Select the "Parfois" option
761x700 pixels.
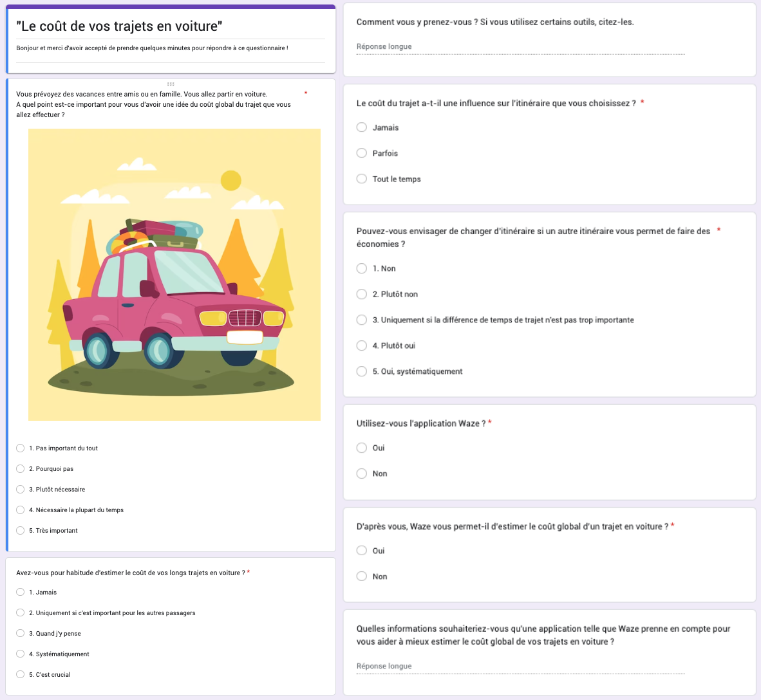point(362,153)
